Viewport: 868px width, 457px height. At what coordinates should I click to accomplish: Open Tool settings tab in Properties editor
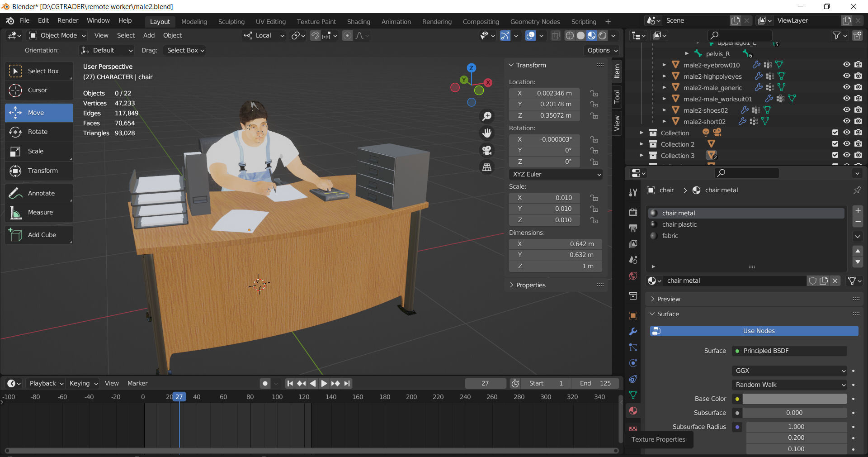pos(633,193)
